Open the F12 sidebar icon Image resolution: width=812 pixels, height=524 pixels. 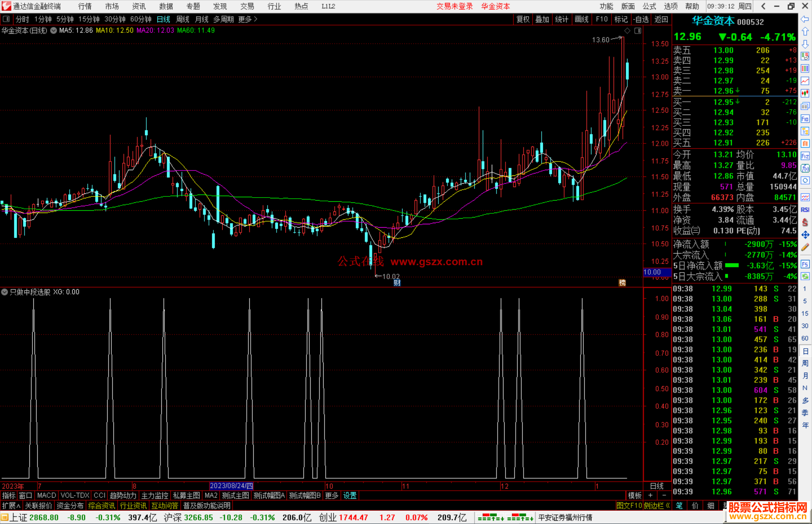click(x=805, y=156)
